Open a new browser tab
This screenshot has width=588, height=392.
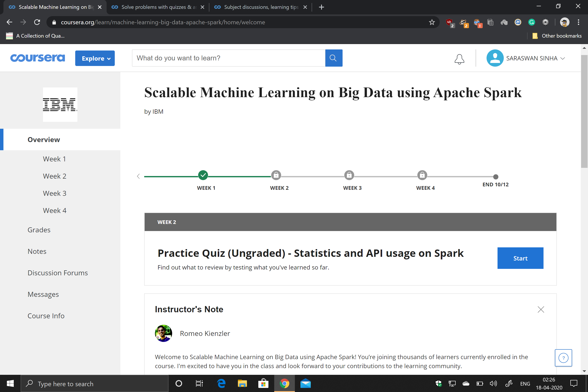(321, 7)
